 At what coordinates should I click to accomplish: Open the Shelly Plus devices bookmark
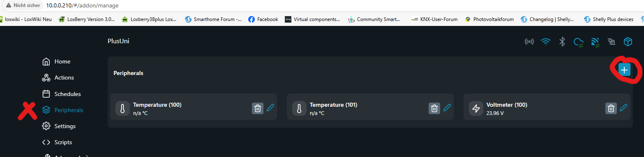[x=609, y=19]
